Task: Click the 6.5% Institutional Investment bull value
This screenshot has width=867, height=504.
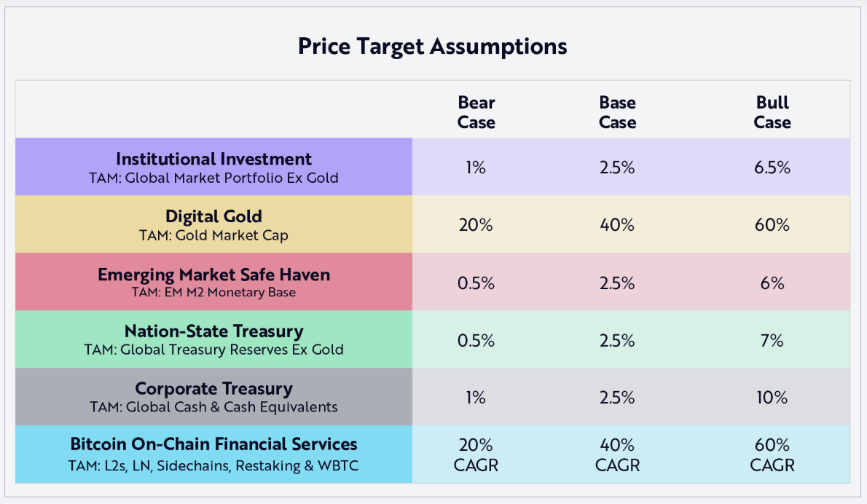Action: [772, 168]
